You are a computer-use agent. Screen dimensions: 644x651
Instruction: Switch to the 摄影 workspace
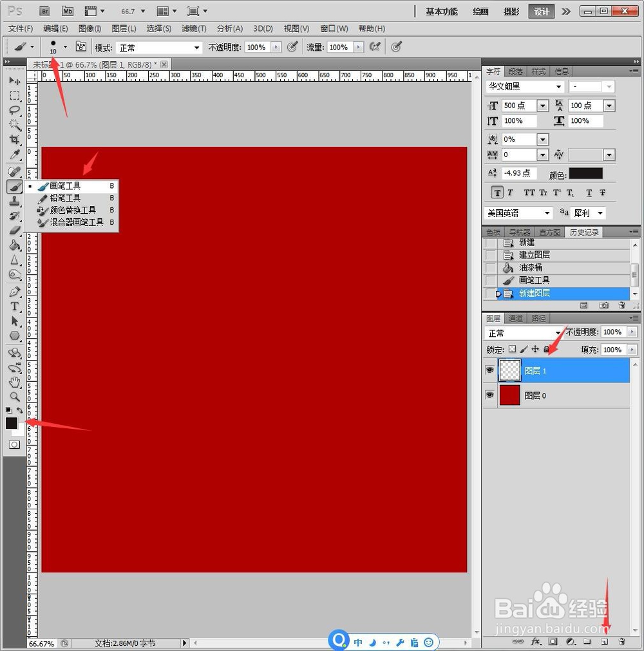[511, 11]
